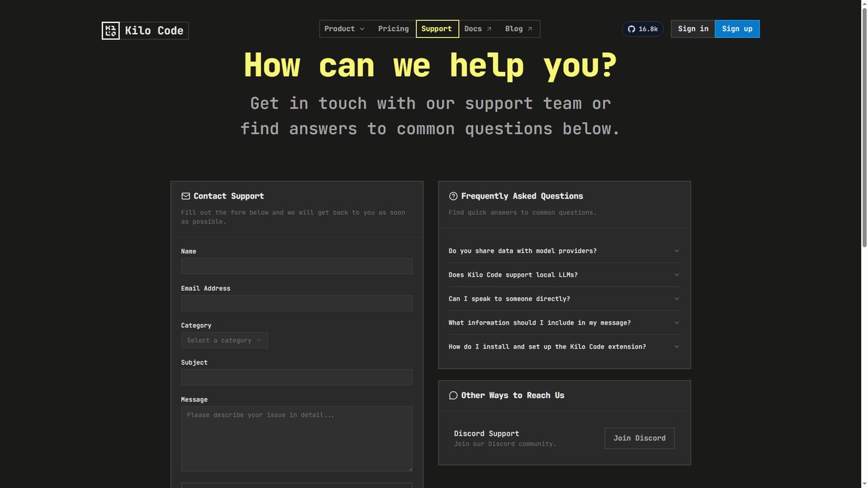Open the GitHub stars badge showing 16.8k
Viewport: 868px width, 488px height.
click(642, 29)
